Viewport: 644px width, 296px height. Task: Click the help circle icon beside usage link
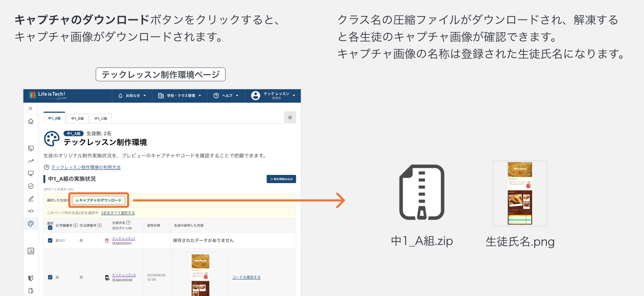[46, 167]
